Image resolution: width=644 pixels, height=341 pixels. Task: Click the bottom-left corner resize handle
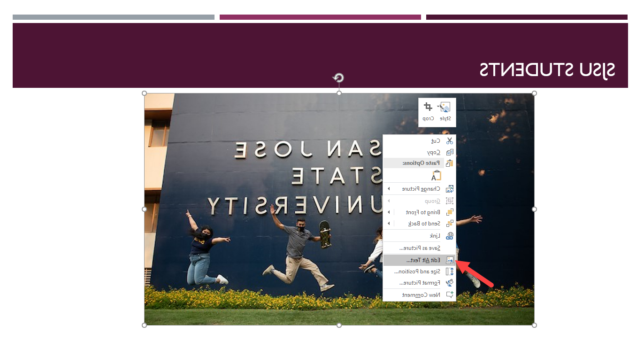point(145,325)
